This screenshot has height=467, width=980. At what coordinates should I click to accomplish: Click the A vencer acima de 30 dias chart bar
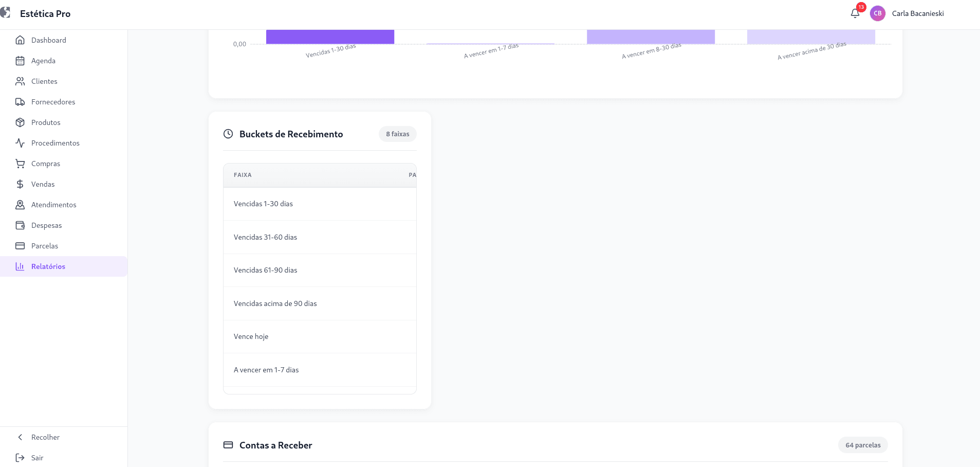pyautogui.click(x=811, y=37)
